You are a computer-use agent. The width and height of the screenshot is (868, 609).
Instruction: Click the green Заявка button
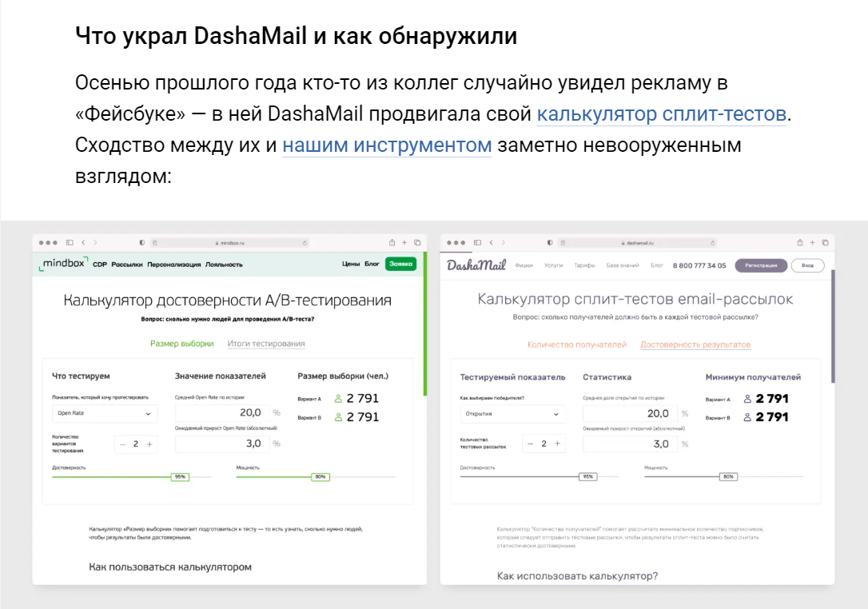(x=400, y=265)
